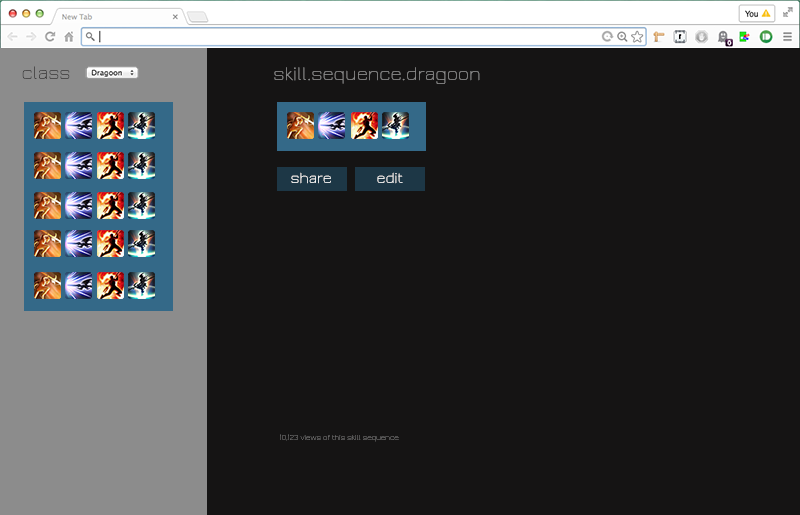Go to the browser home page icon
This screenshot has width=800, height=515.
(x=69, y=37)
